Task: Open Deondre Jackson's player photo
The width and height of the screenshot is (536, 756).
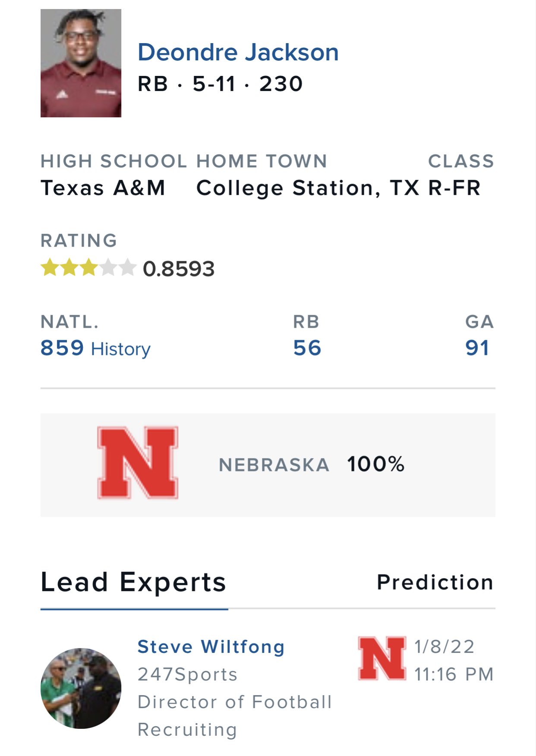Action: pos(81,63)
